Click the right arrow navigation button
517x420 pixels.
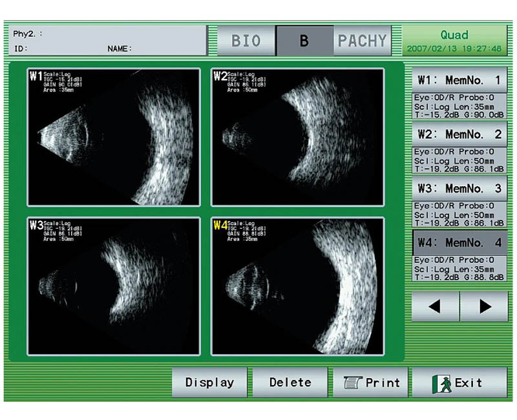(484, 306)
